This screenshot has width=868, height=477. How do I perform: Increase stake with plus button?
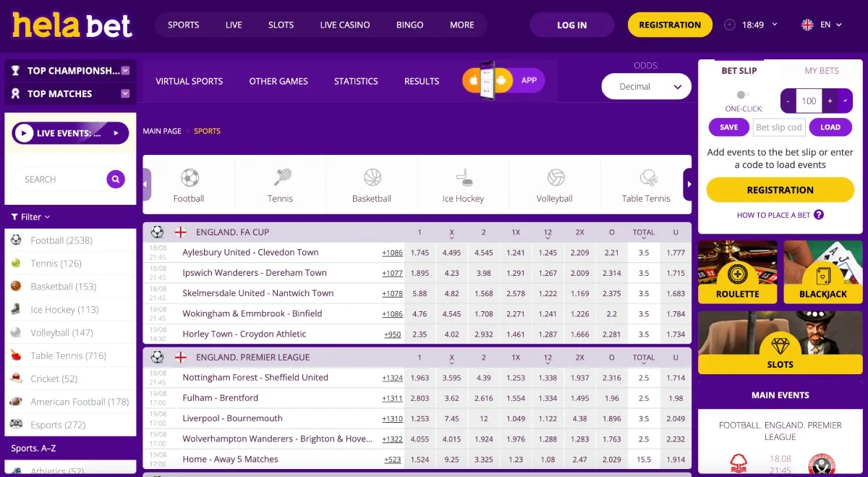tap(830, 101)
